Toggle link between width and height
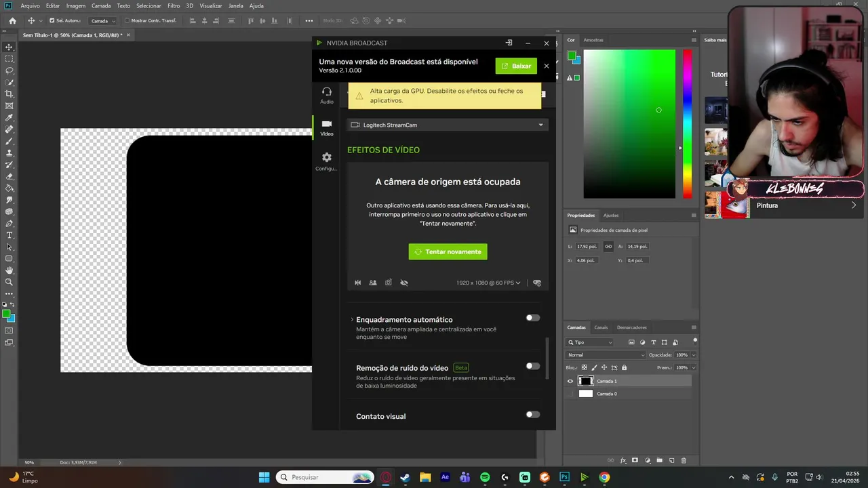 pyautogui.click(x=608, y=247)
